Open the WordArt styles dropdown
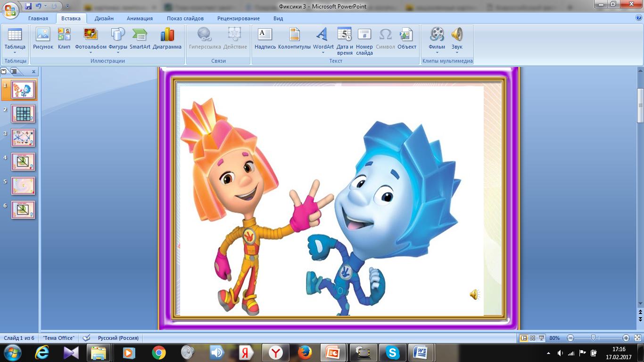Image resolution: width=644 pixels, height=362 pixels. click(x=323, y=52)
